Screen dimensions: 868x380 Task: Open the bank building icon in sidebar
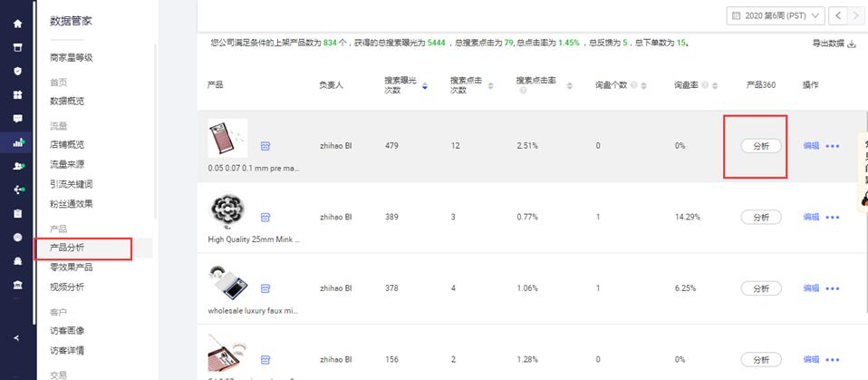point(18,285)
